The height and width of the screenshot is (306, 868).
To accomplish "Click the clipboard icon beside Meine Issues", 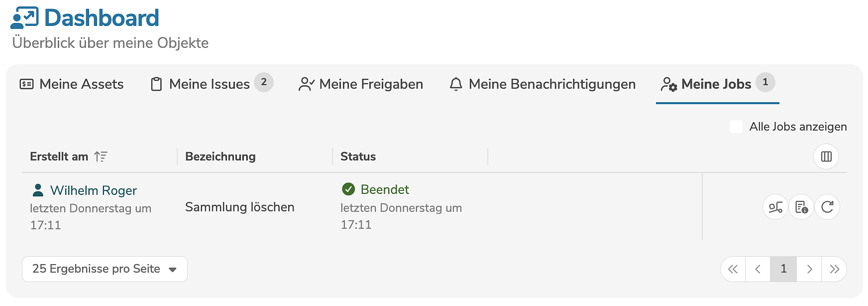I will coord(156,84).
